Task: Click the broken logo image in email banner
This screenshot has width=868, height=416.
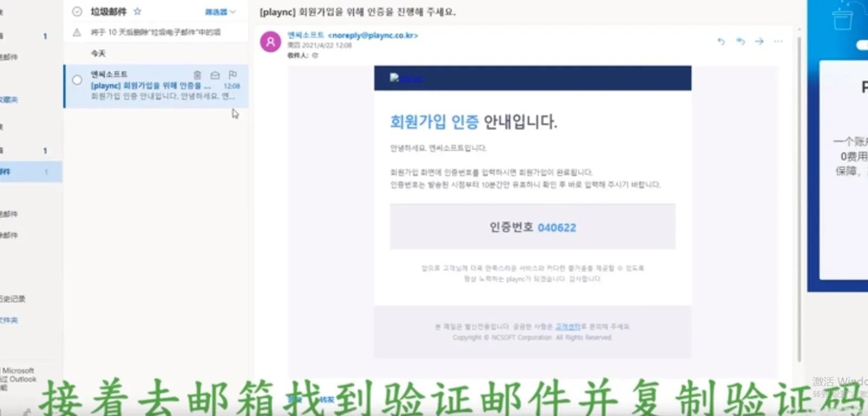Action: pos(406,78)
